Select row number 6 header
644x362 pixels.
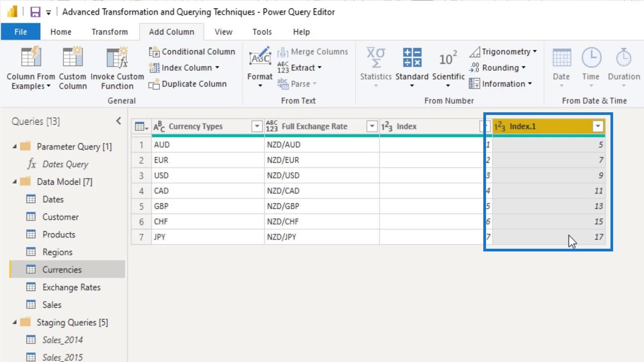[141, 222]
